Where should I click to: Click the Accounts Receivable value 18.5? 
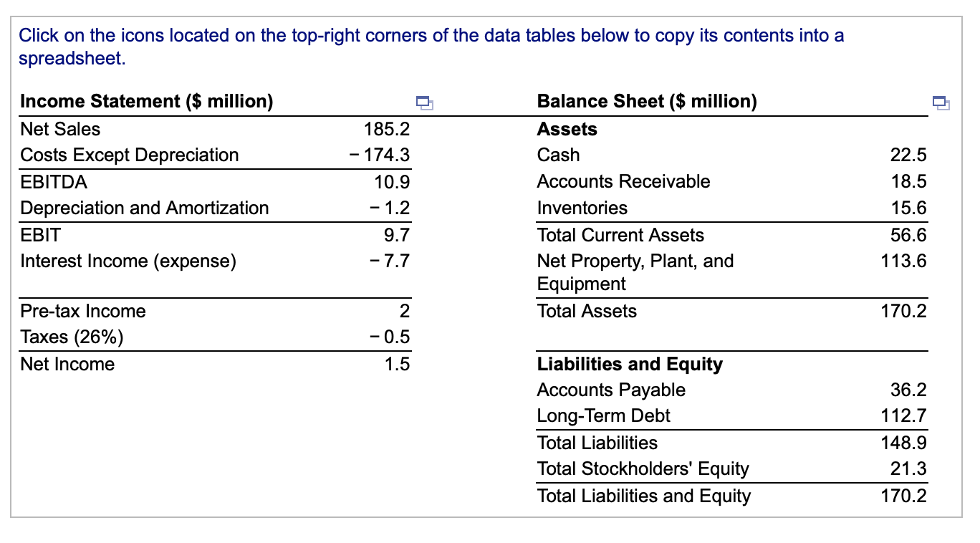point(908,181)
